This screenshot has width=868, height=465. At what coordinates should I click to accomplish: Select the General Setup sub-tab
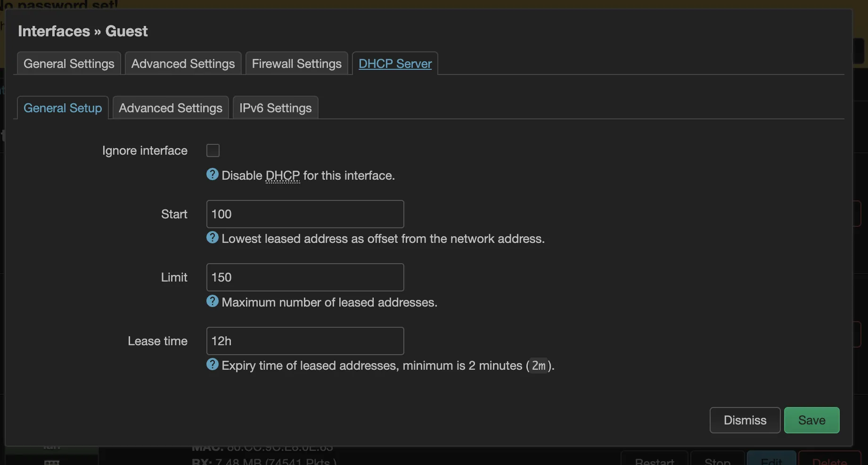62,108
